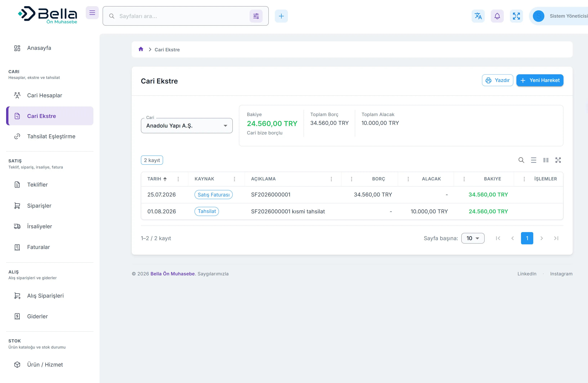588x383 pixels.
Task: Open Giderler in sidebar
Action: (50, 316)
